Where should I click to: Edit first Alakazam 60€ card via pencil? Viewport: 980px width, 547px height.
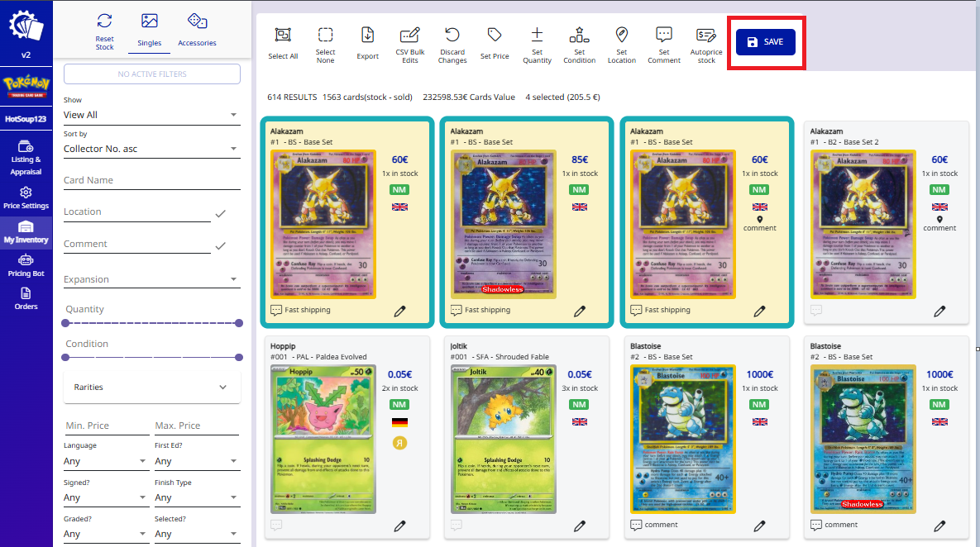400,311
